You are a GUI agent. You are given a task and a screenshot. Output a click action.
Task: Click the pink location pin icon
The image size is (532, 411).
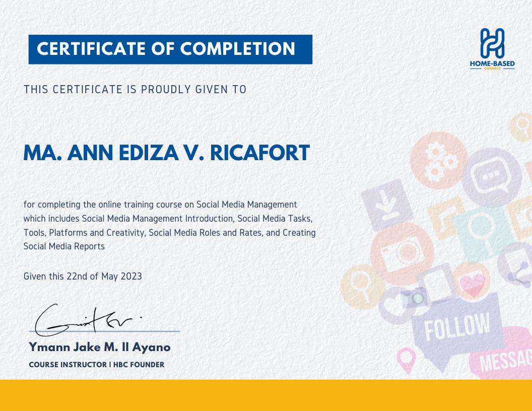pyautogui.click(x=407, y=360)
